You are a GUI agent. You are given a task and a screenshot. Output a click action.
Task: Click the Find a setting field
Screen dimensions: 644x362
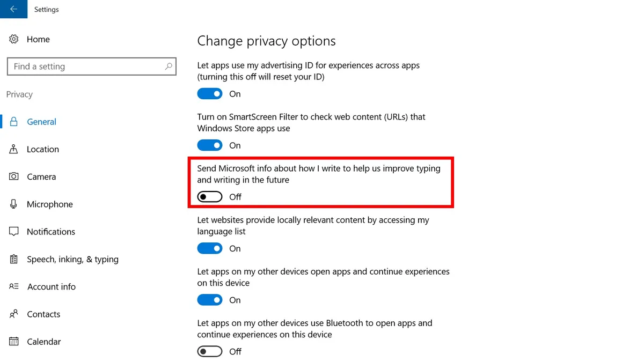pyautogui.click(x=91, y=67)
